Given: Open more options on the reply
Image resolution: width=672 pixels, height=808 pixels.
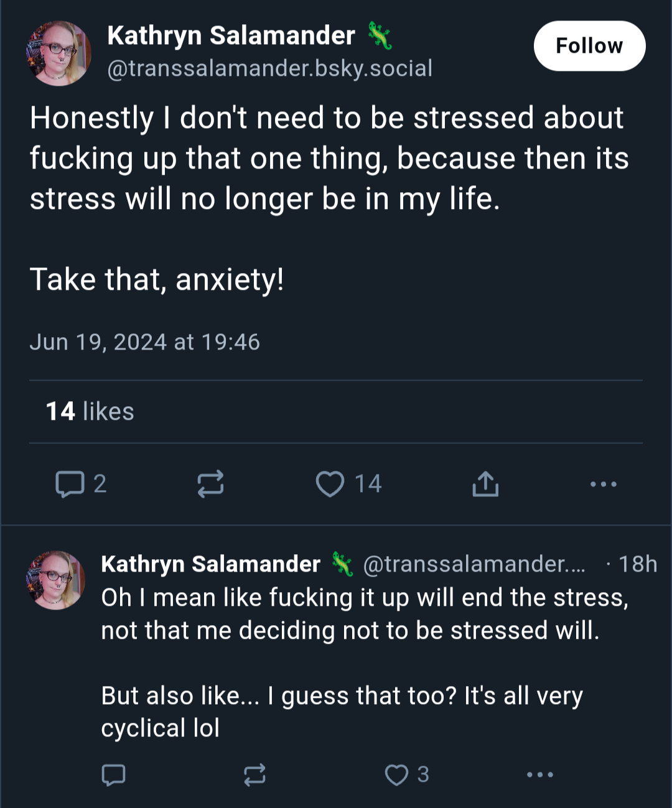Looking at the screenshot, I should click(x=540, y=775).
